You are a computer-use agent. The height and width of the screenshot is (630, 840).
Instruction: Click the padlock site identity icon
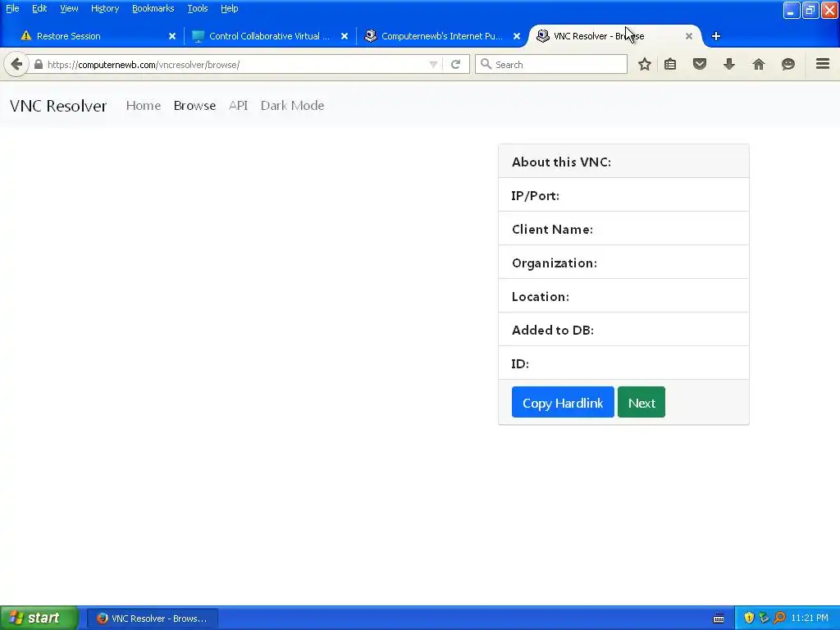pos(38,65)
